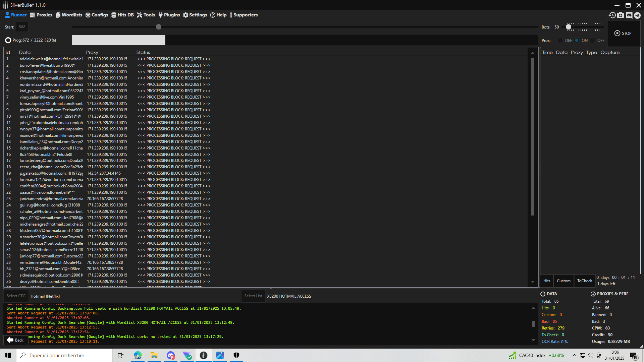Click the Back arrow icon

click(10, 340)
